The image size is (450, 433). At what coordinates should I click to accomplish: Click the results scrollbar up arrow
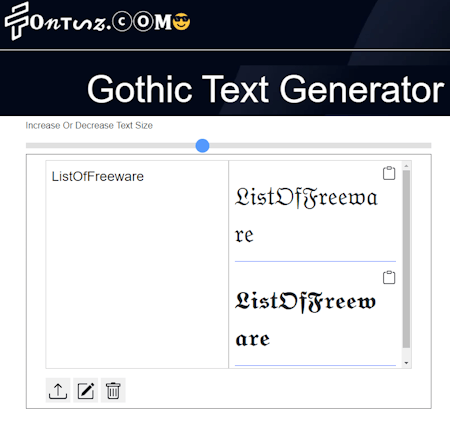[x=406, y=166]
